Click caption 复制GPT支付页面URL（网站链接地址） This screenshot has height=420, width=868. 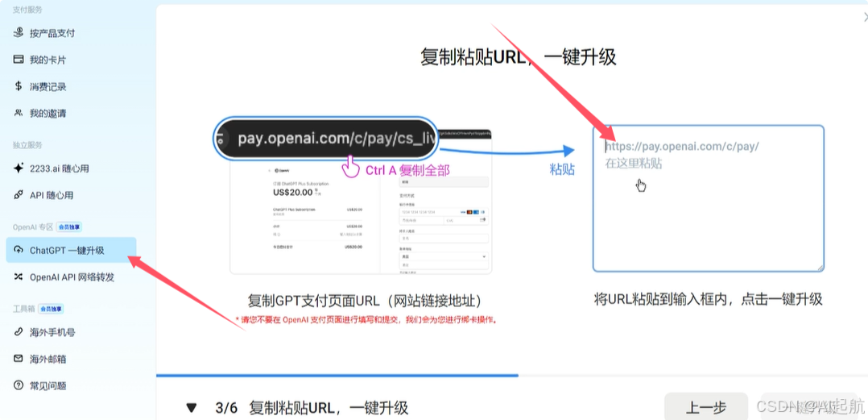[365, 301]
